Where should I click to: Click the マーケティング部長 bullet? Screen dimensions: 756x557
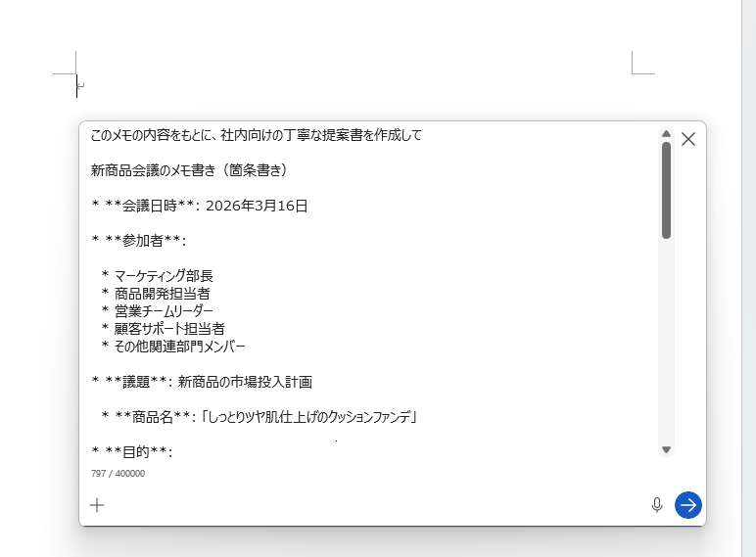pos(158,276)
